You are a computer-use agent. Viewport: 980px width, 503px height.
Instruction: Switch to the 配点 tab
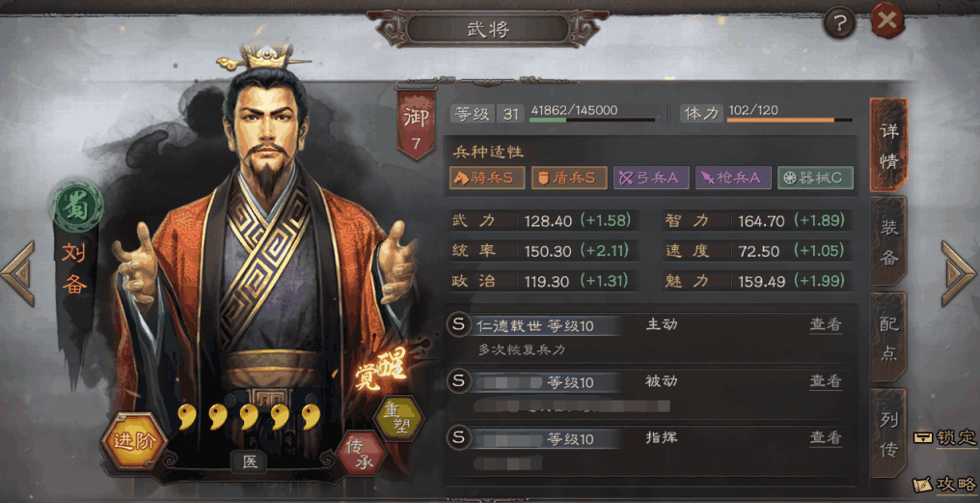click(888, 338)
